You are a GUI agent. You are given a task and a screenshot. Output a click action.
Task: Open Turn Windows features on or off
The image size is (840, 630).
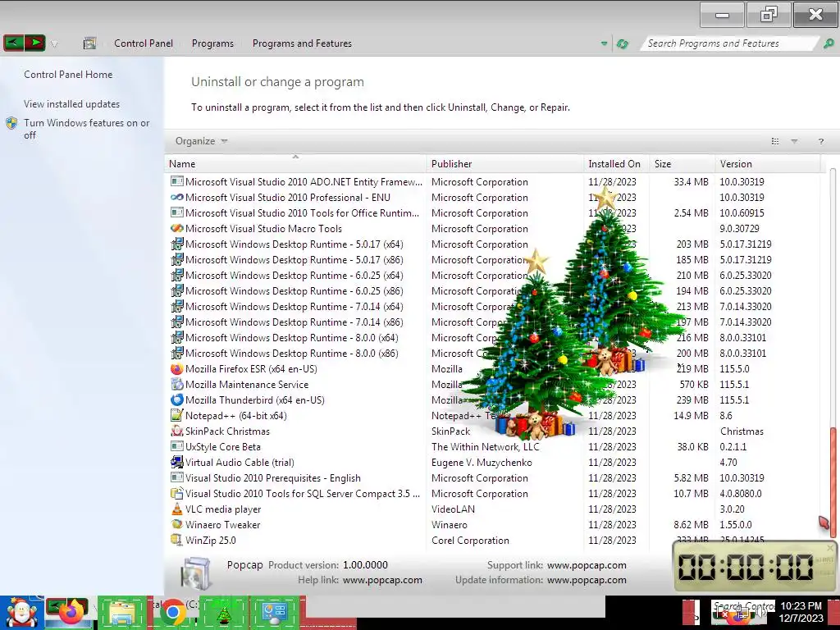86,129
